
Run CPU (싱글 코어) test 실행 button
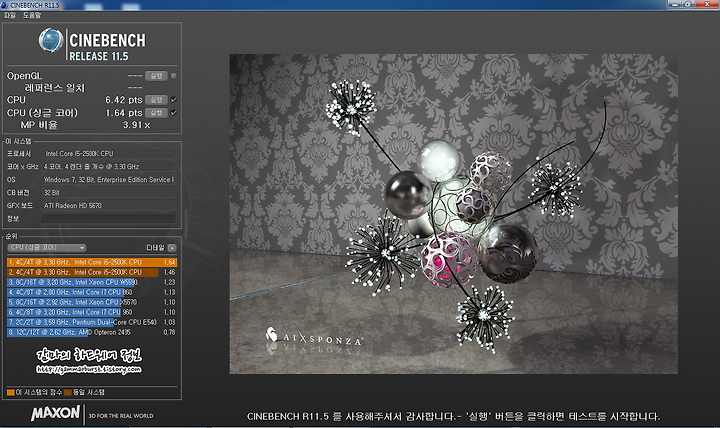click(156, 113)
